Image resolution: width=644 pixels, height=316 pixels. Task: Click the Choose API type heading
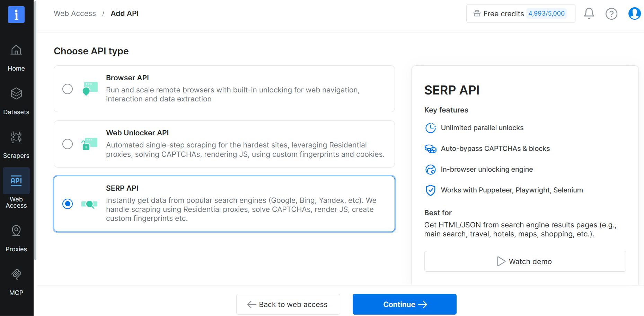click(91, 51)
